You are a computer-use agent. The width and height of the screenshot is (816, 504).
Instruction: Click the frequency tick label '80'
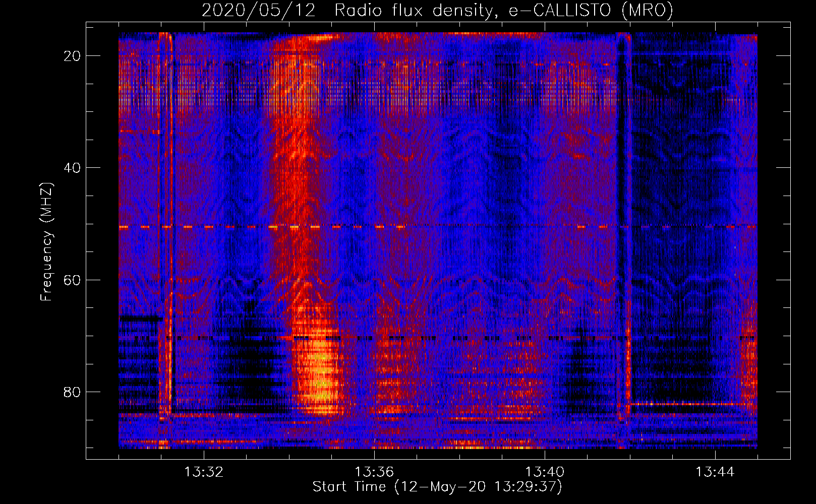(x=73, y=392)
